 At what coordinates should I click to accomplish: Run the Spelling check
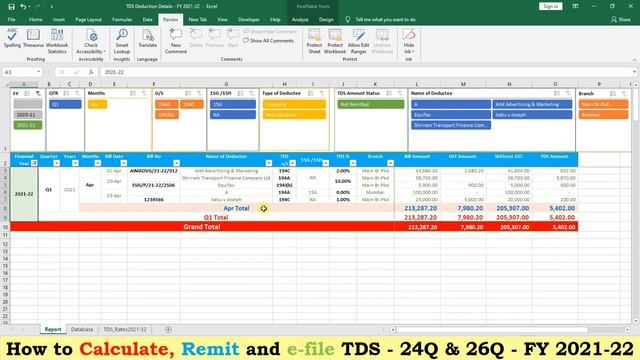(x=12, y=38)
